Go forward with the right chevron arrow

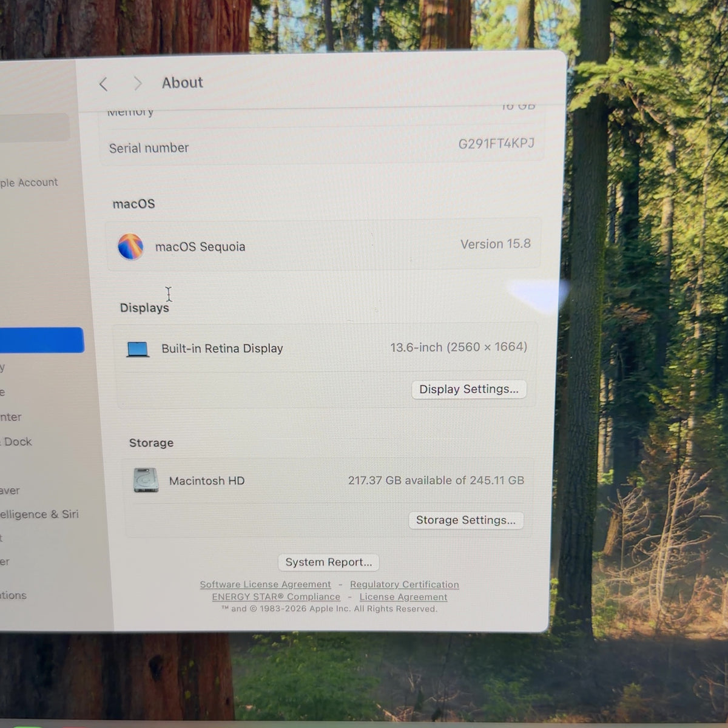click(138, 84)
